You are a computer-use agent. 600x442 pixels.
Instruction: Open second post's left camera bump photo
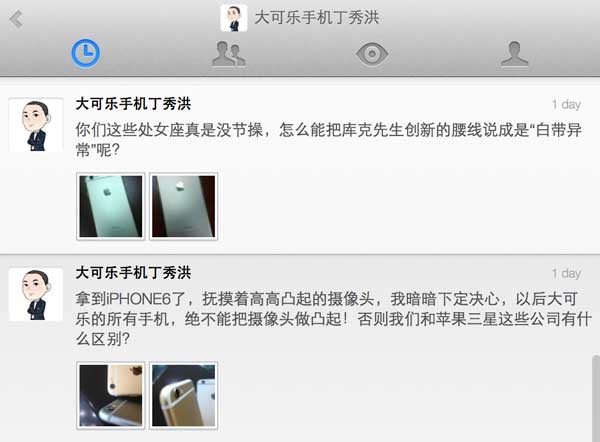[x=111, y=395]
